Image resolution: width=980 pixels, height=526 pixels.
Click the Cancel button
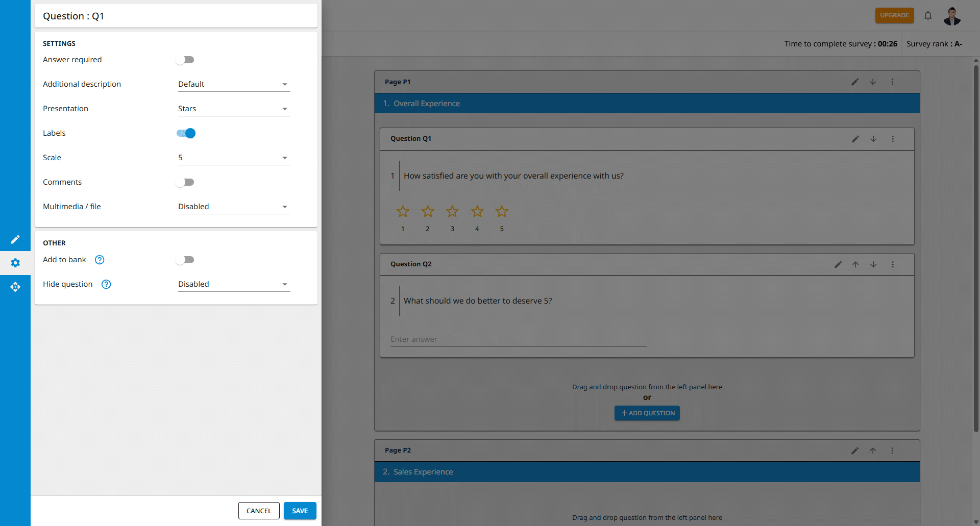tap(259, 511)
